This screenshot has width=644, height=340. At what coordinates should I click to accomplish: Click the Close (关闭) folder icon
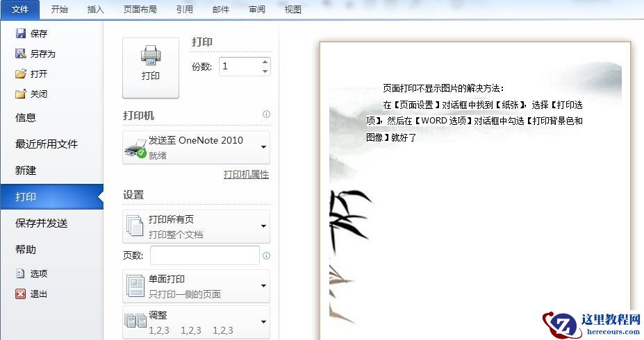coord(21,94)
